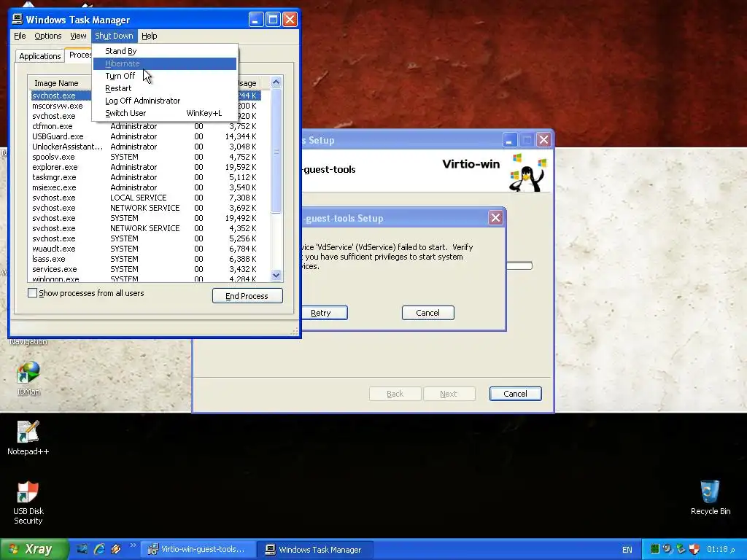This screenshot has height=560, width=747.
Task: Close the guest-tools Setup error dialog
Action: coord(495,218)
